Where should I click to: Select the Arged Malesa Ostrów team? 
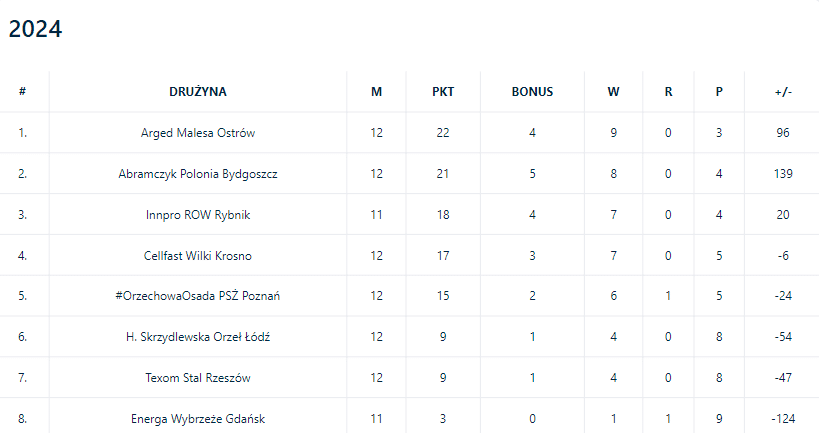click(x=198, y=133)
